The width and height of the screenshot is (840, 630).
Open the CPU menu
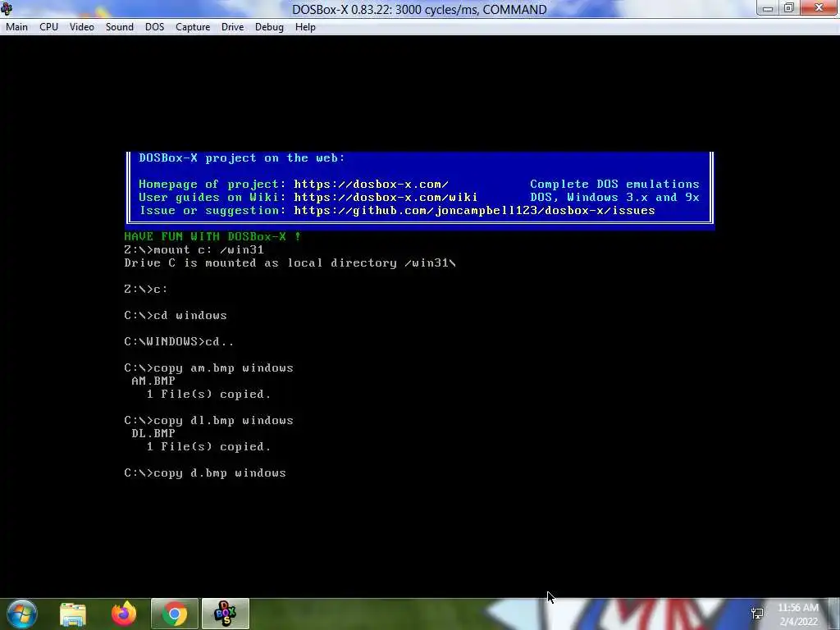(x=48, y=27)
